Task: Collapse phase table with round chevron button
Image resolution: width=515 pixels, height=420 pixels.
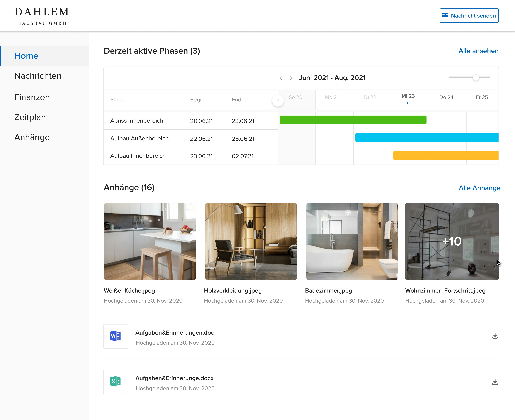Action: (278, 100)
